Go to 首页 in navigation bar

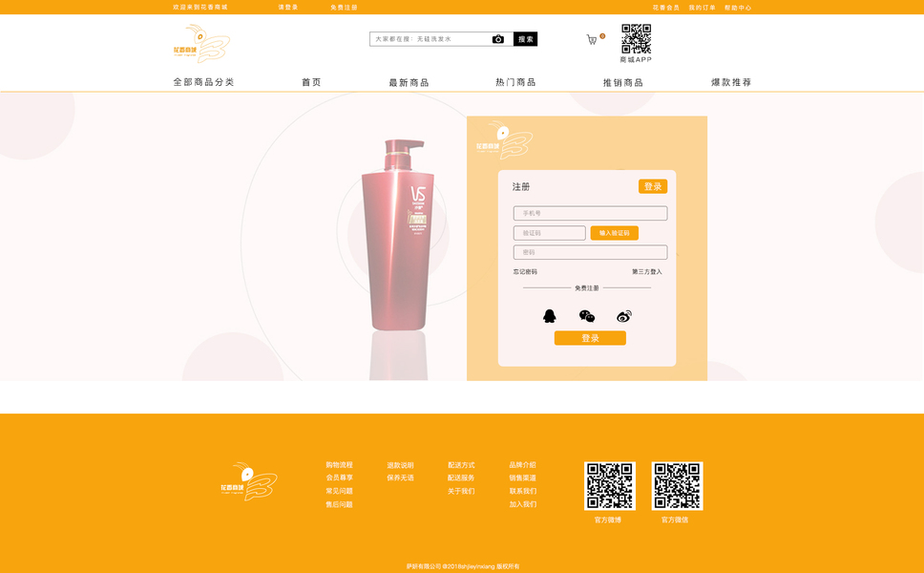click(x=311, y=82)
